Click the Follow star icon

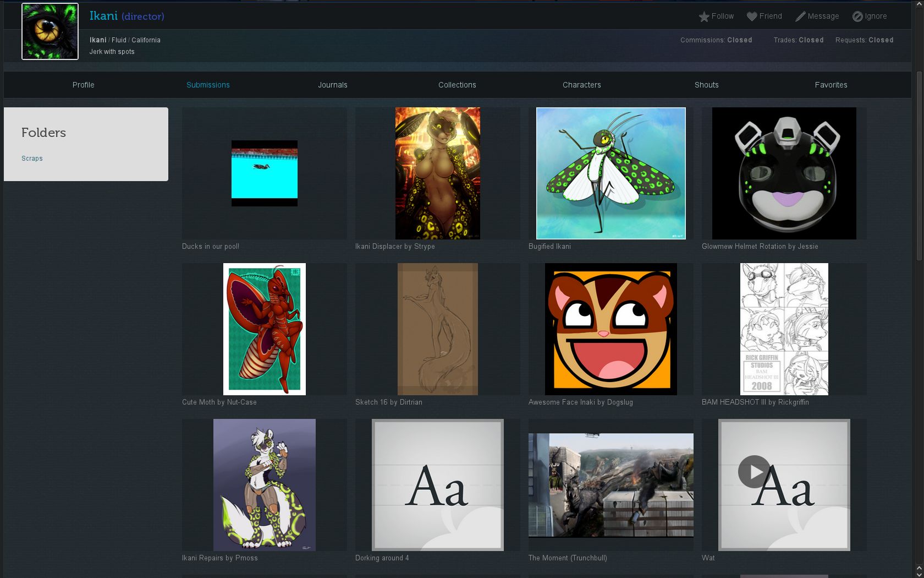[x=704, y=16]
